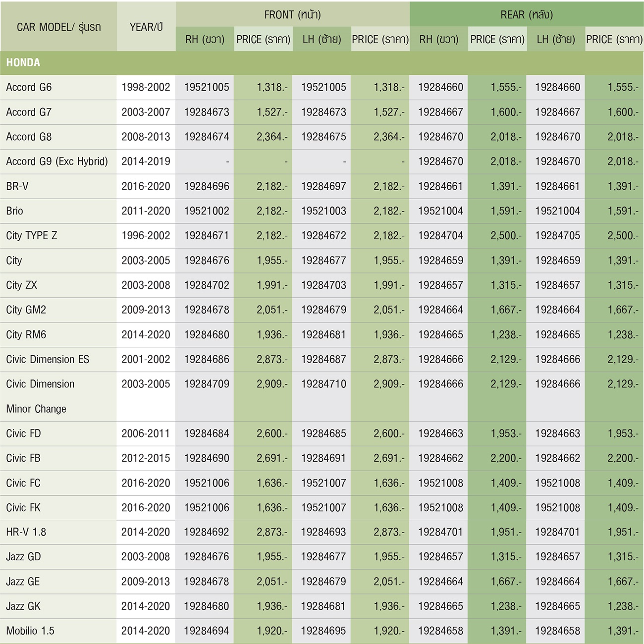Screen dimensions: 644x644
Task: Click the RH (ขวา) header under FRONT
Action: point(205,39)
